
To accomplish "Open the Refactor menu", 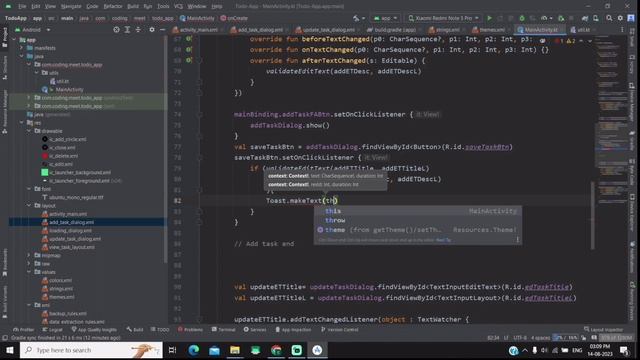I will coord(113,6).
